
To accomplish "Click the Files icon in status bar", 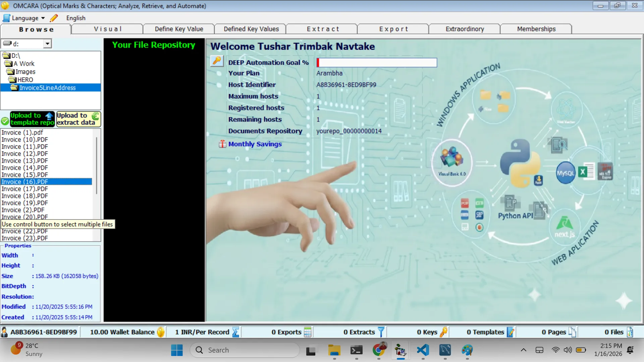I will click(x=630, y=332).
